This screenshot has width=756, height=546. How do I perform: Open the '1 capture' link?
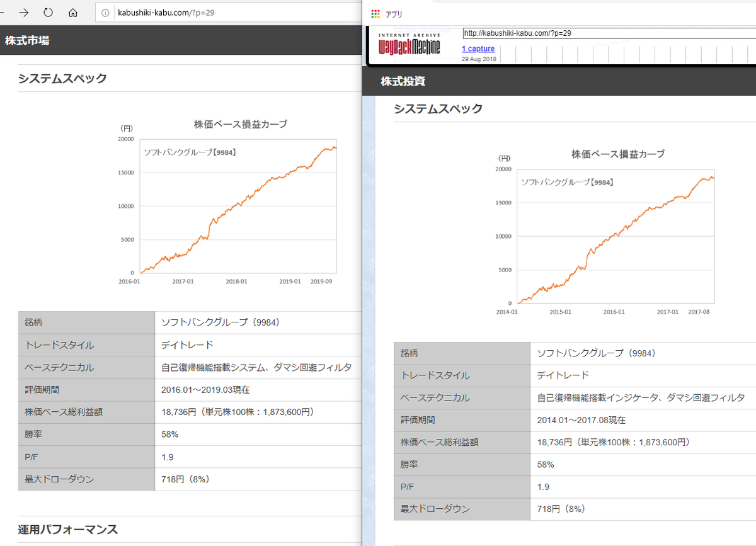tap(478, 48)
